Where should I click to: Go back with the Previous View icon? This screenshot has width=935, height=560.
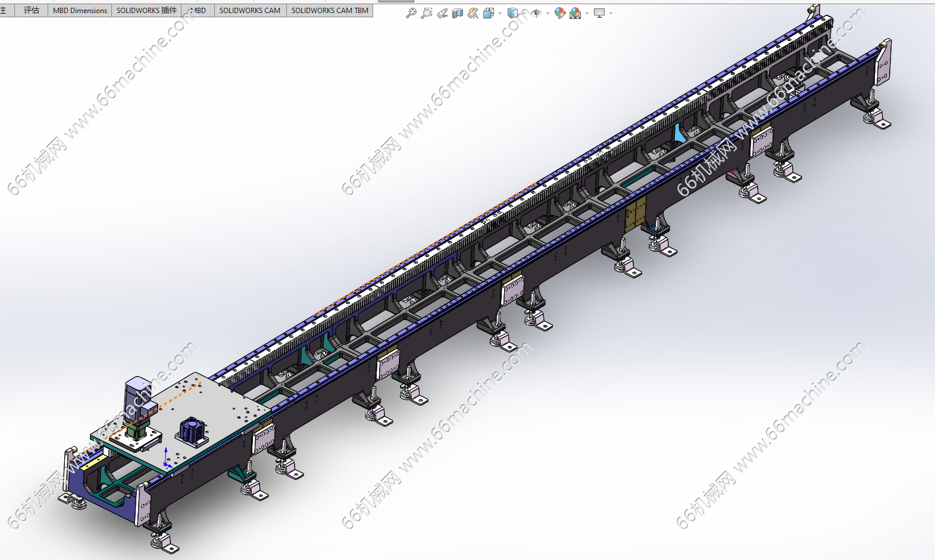pos(442,13)
